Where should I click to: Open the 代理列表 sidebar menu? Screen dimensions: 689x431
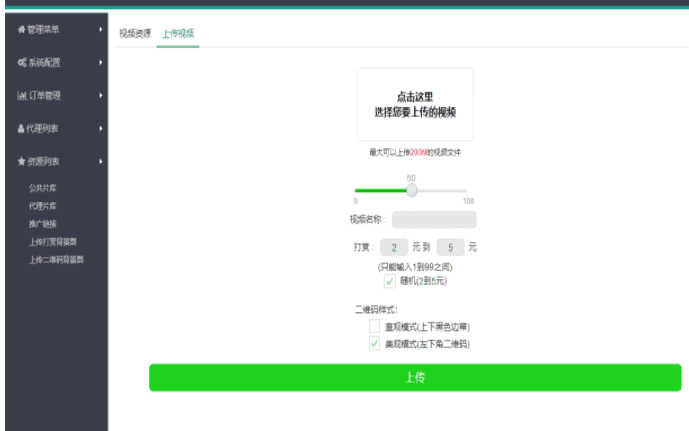(x=57, y=128)
